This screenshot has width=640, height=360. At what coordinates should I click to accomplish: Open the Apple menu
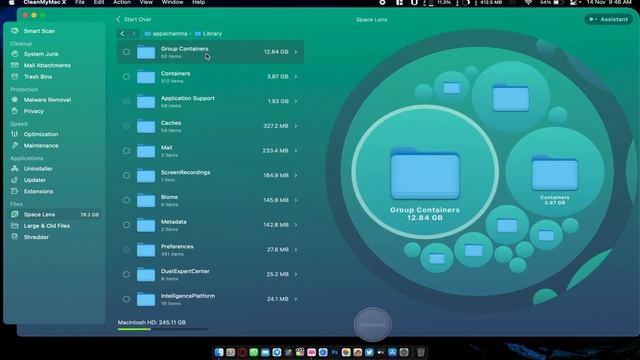click(11, 2)
